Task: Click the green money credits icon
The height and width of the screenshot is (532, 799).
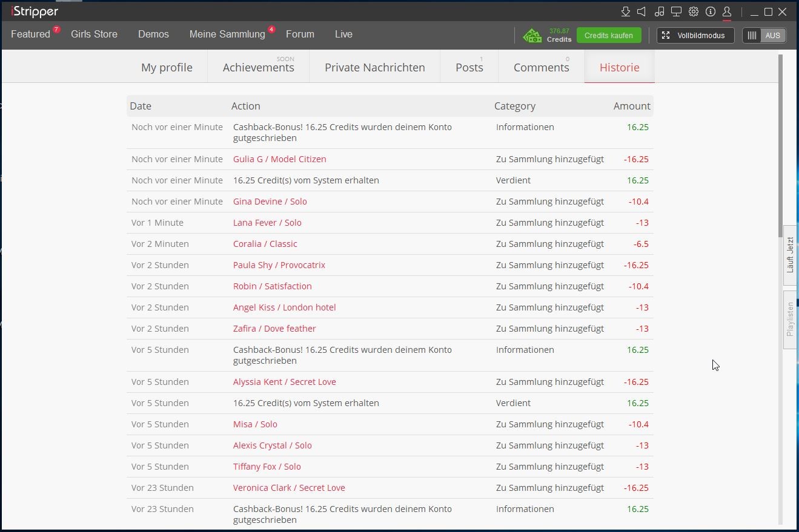Action: click(532, 36)
